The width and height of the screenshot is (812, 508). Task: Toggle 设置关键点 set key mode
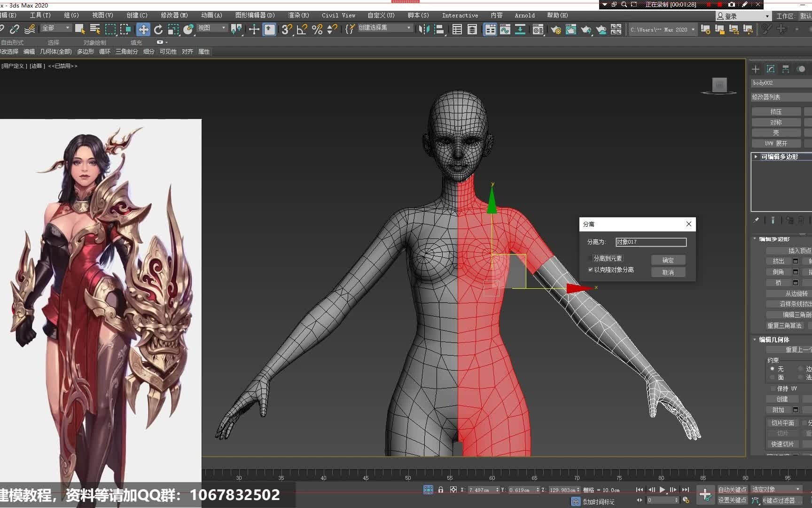pos(732,500)
